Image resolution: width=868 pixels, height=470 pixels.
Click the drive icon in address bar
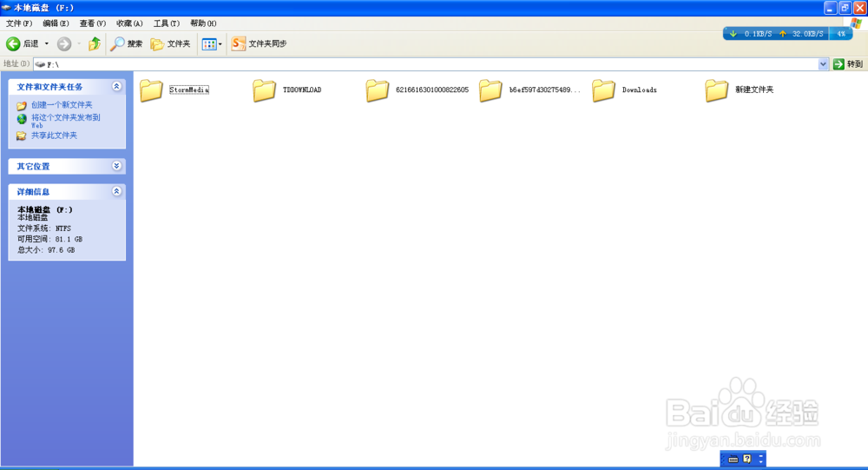(40, 64)
